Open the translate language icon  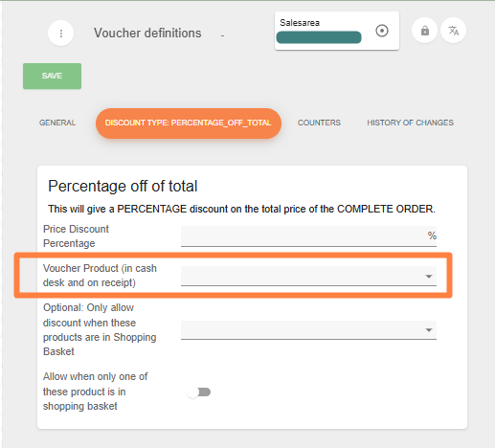tap(453, 31)
